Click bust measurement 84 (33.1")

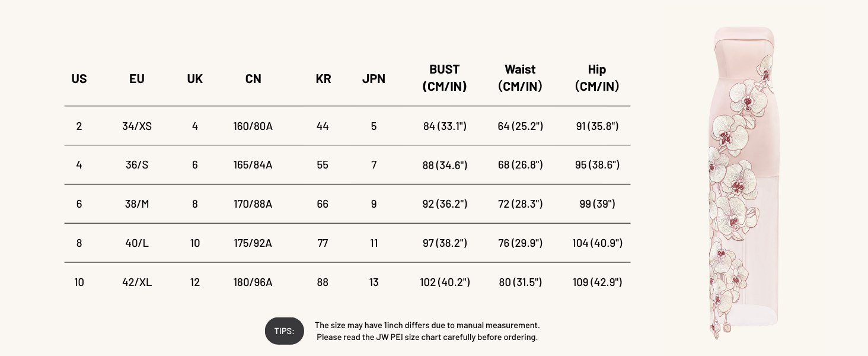[445, 126]
